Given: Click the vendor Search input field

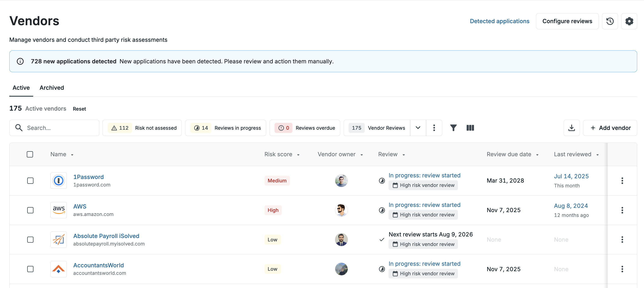Looking at the screenshot, I should 54,128.
